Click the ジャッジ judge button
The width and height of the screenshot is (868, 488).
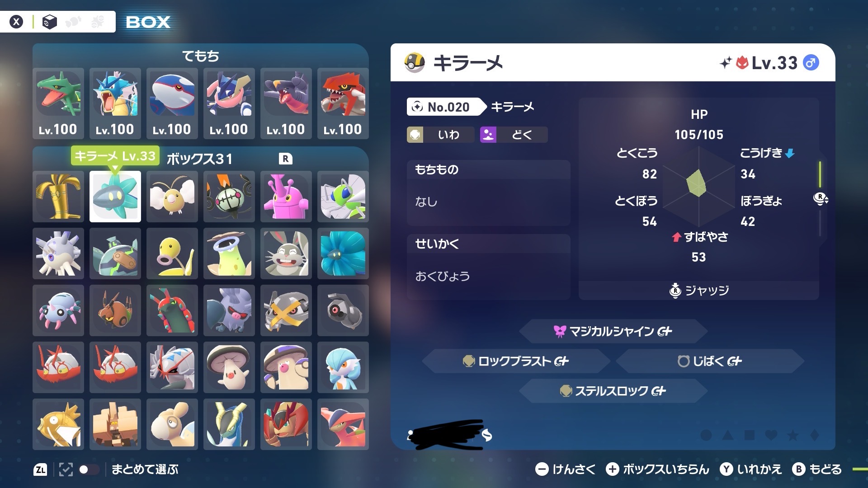point(699,291)
